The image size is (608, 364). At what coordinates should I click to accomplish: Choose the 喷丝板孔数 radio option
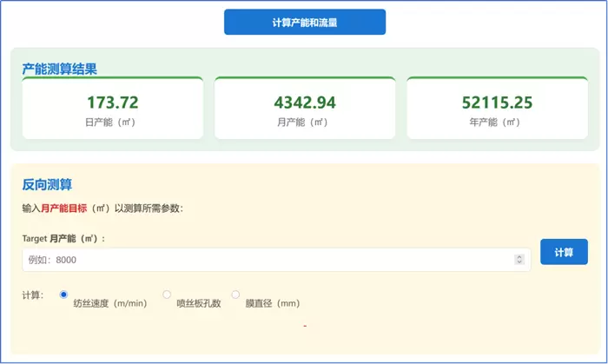167,295
